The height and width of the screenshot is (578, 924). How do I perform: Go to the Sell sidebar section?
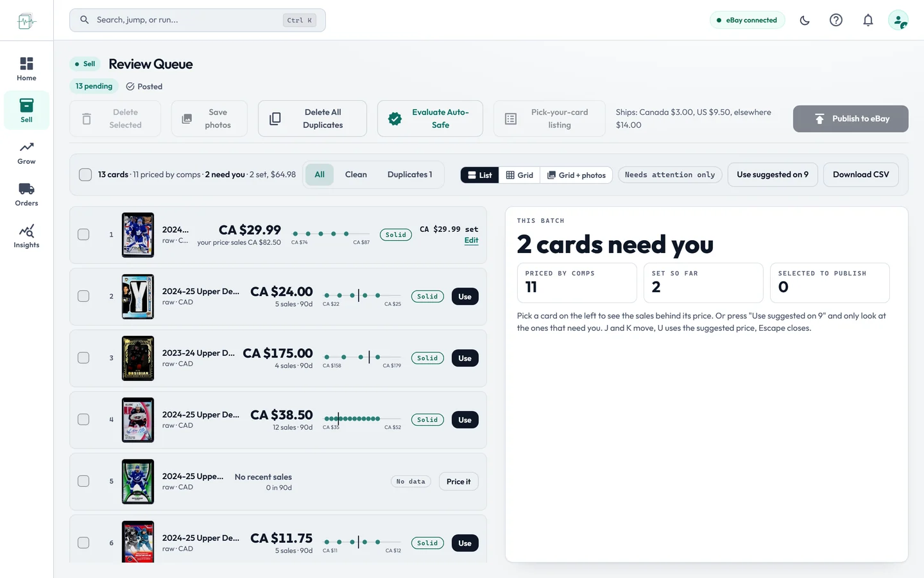pos(26,110)
